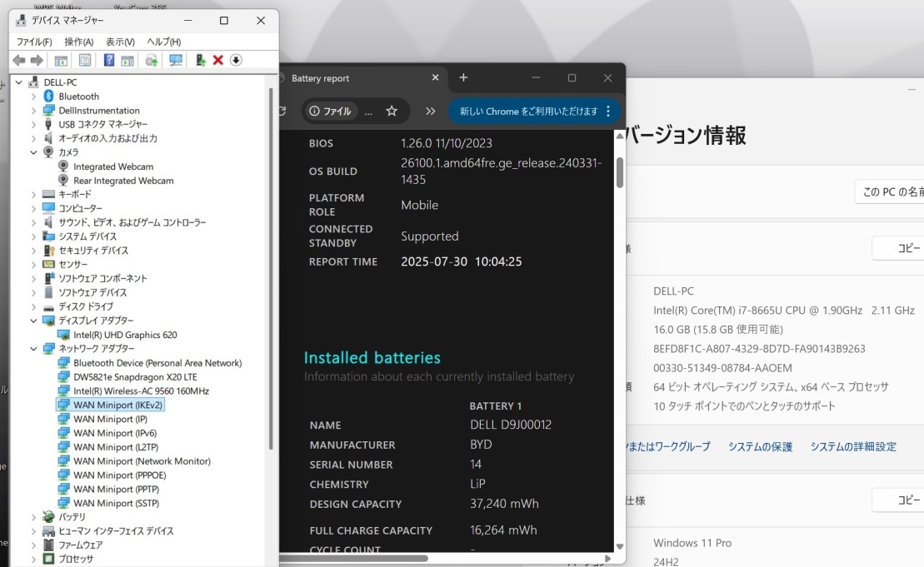924x567 pixels.
Task: Click the この PC の名前 rename button
Action: pyautogui.click(x=890, y=192)
